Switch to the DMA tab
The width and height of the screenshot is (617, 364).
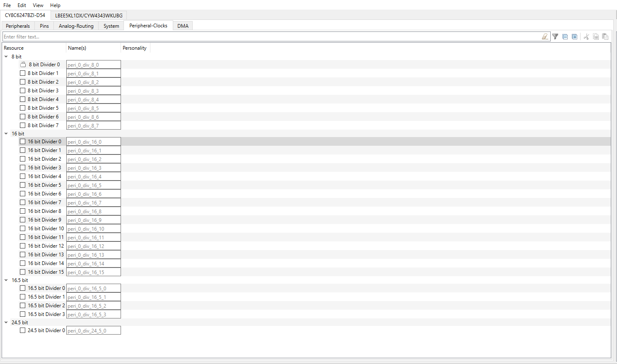pos(183,26)
